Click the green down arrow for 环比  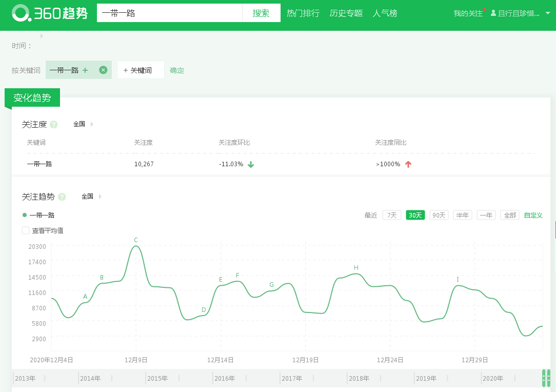click(x=251, y=164)
